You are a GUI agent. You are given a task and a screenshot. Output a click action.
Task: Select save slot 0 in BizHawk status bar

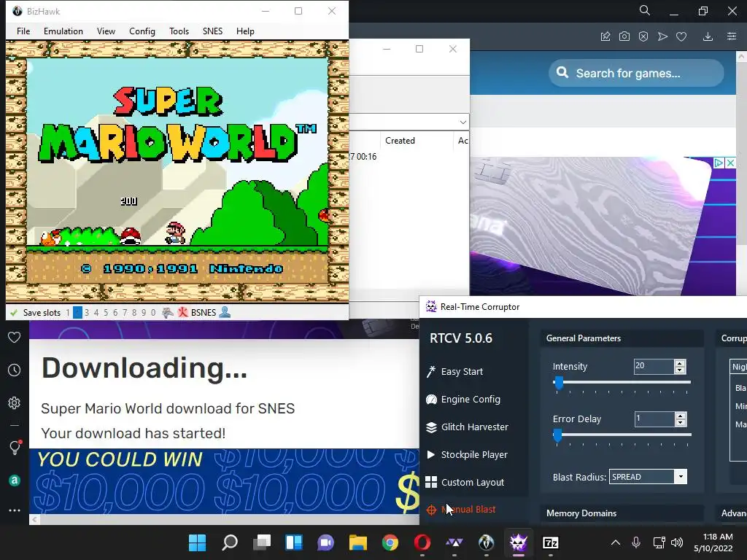point(153,312)
